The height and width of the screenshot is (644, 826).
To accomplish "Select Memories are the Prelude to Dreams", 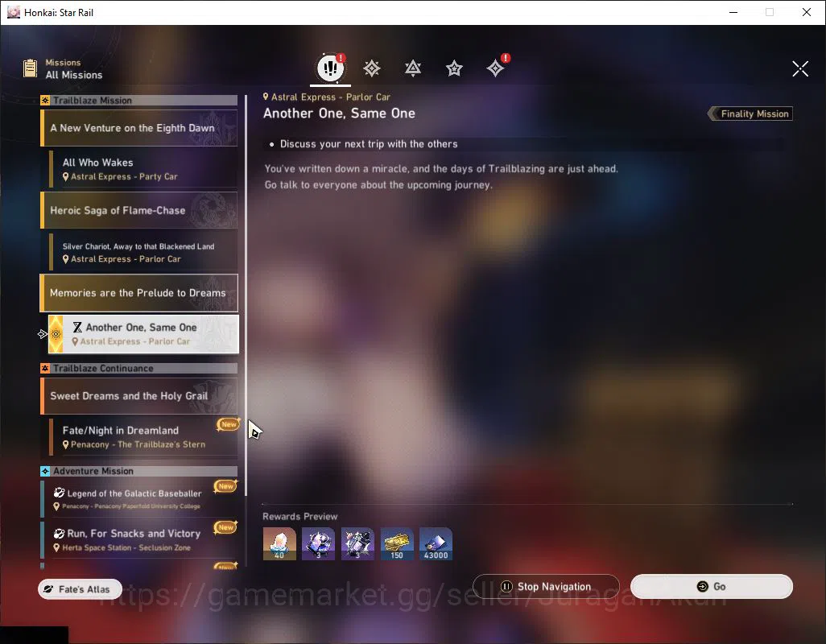I will 139,293.
